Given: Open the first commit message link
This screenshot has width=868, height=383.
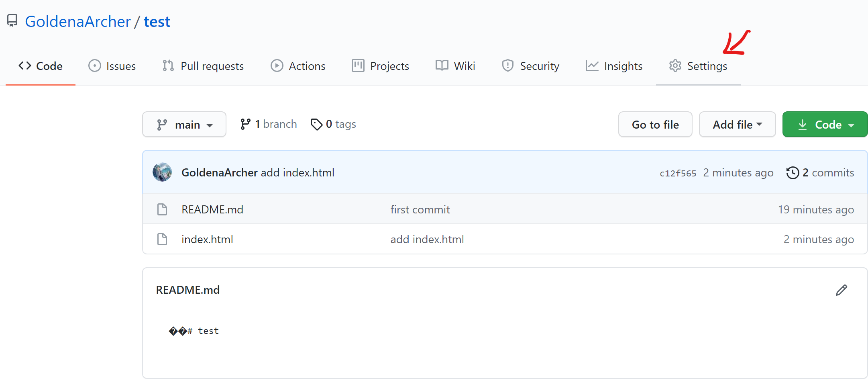Looking at the screenshot, I should 420,209.
